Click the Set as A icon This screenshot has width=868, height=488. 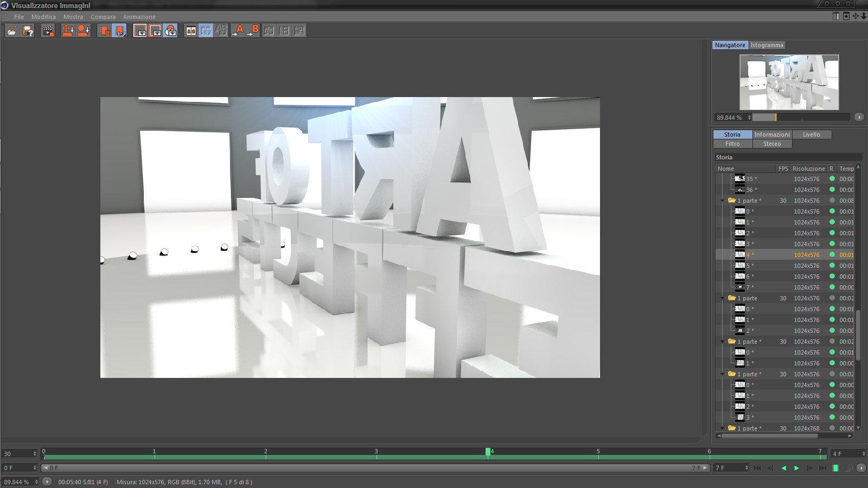click(238, 31)
